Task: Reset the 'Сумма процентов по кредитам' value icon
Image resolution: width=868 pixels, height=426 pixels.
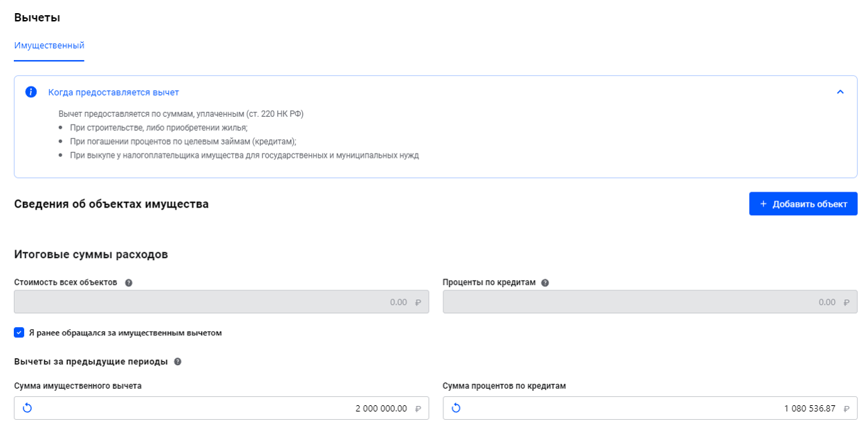Action: [x=456, y=408]
